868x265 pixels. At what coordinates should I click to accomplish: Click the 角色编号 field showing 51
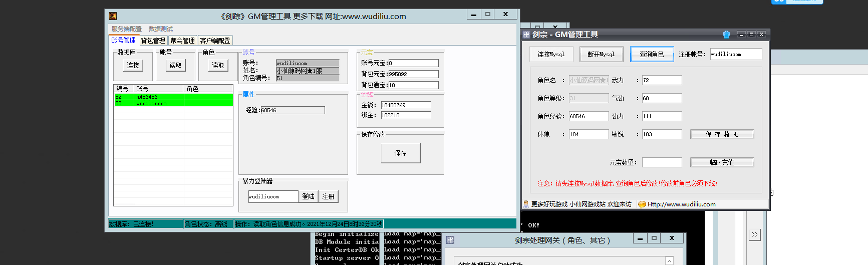pos(308,78)
